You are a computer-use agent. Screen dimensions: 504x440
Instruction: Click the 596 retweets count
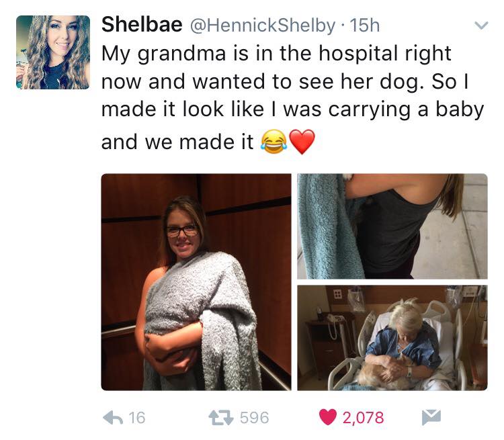click(x=254, y=418)
